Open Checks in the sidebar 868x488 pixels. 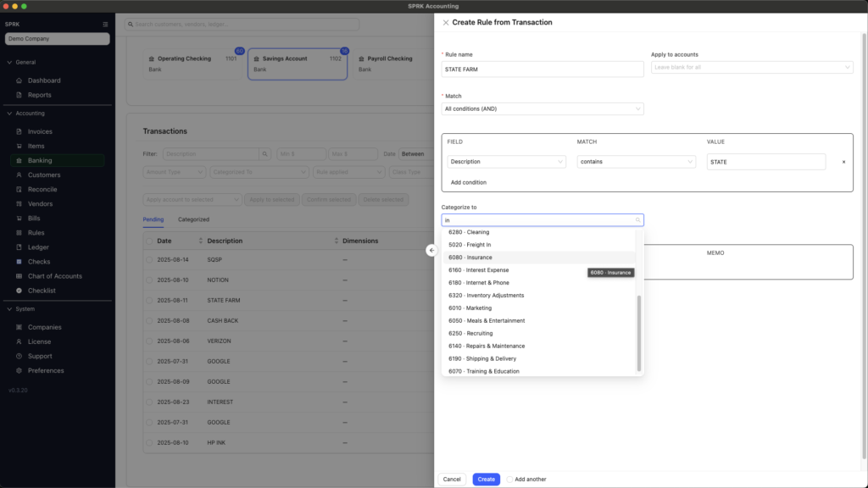[39, 262]
